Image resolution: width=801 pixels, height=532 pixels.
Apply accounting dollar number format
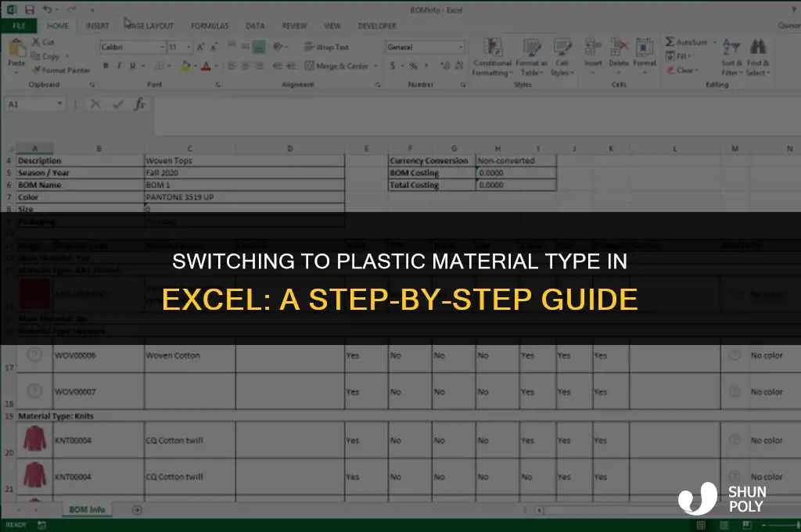click(393, 66)
